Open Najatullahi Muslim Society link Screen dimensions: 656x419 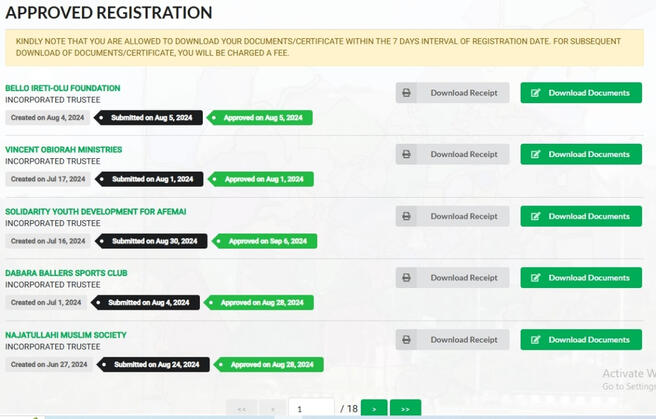(x=66, y=335)
